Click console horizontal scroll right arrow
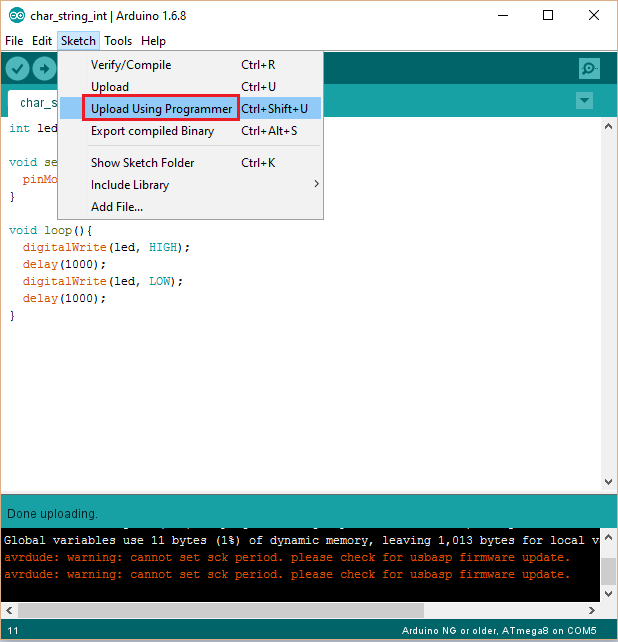 click(592, 610)
